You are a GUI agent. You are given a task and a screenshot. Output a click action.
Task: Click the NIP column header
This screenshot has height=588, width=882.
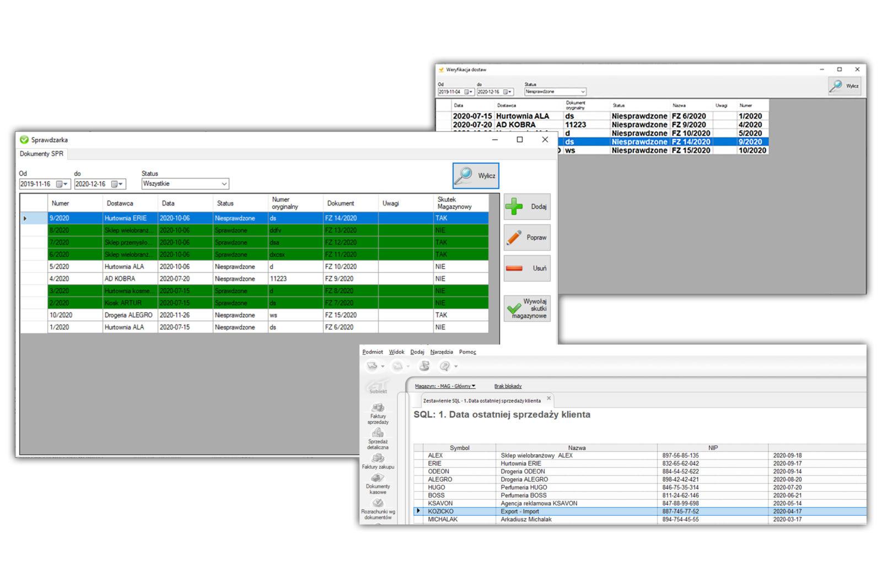(713, 447)
